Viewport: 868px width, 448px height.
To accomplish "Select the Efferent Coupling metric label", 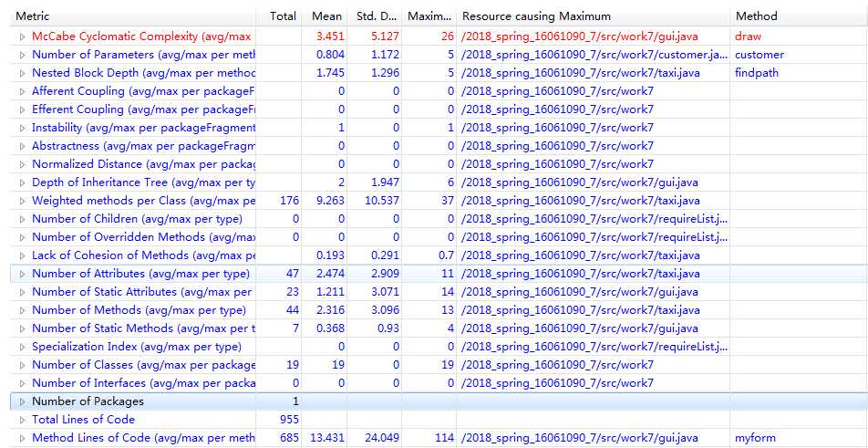I will pos(143,109).
